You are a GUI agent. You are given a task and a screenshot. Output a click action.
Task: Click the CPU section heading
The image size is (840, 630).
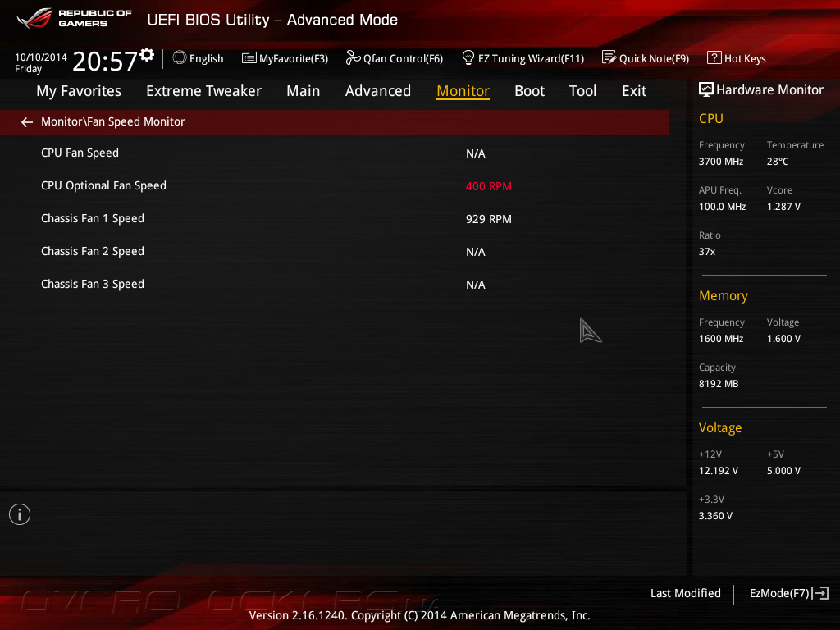pyautogui.click(x=711, y=118)
